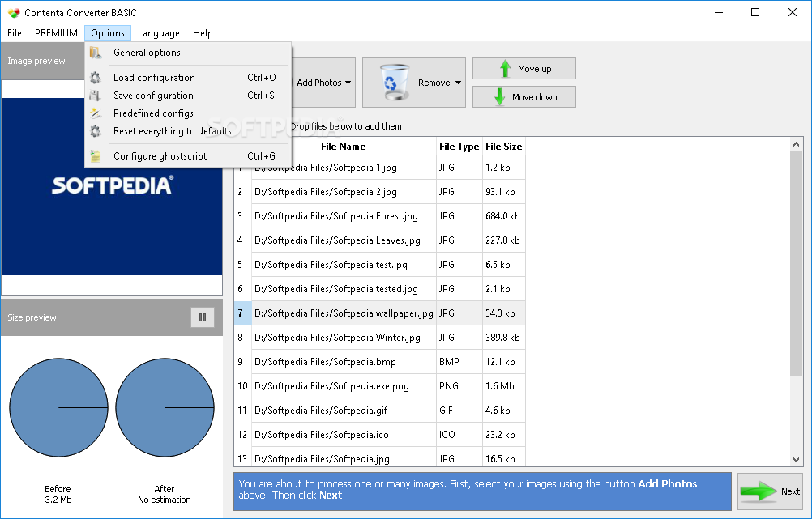Click the ICO file type cell
812x519 pixels.
pos(459,435)
